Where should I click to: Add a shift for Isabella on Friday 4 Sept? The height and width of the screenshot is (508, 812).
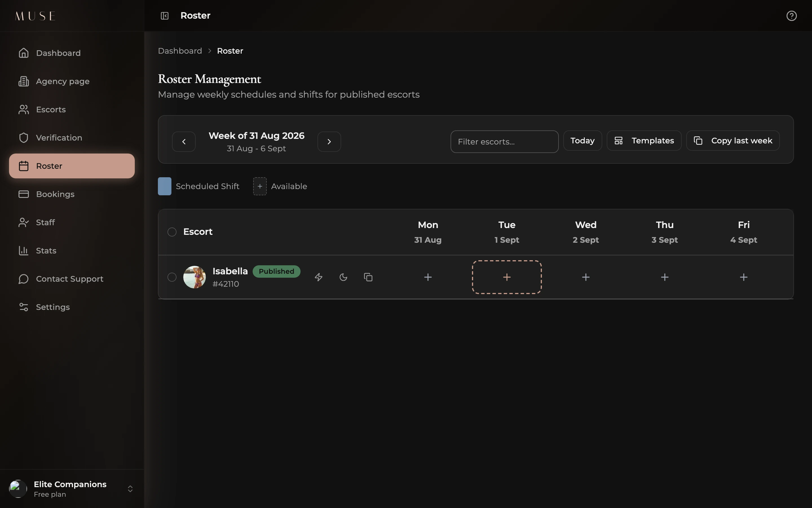coord(743,277)
